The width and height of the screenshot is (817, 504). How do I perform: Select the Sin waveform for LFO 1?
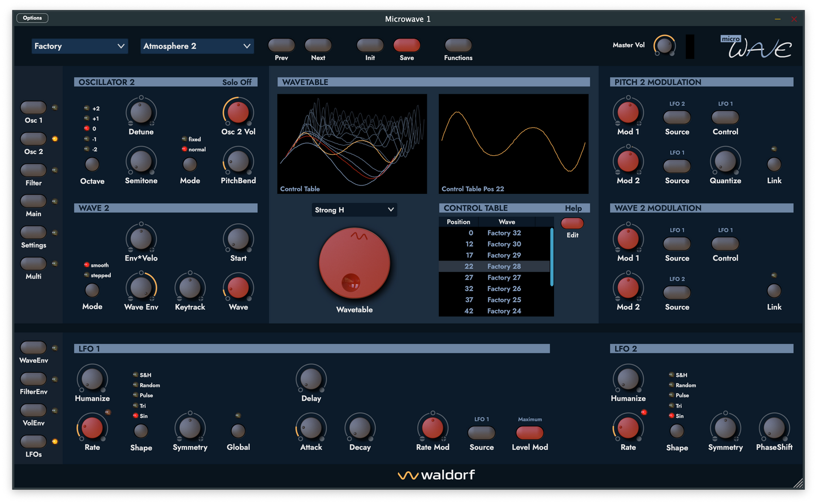click(x=135, y=416)
